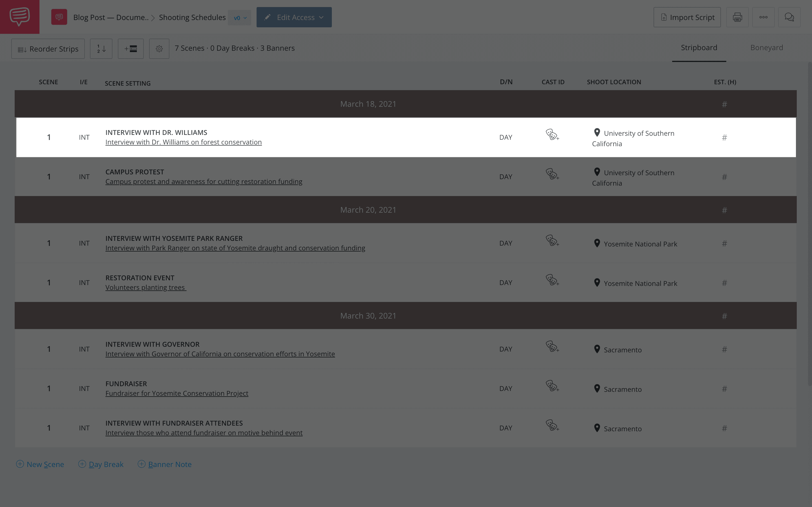The image size is (812, 507).
Task: Click the add strip/banner icon
Action: [130, 48]
